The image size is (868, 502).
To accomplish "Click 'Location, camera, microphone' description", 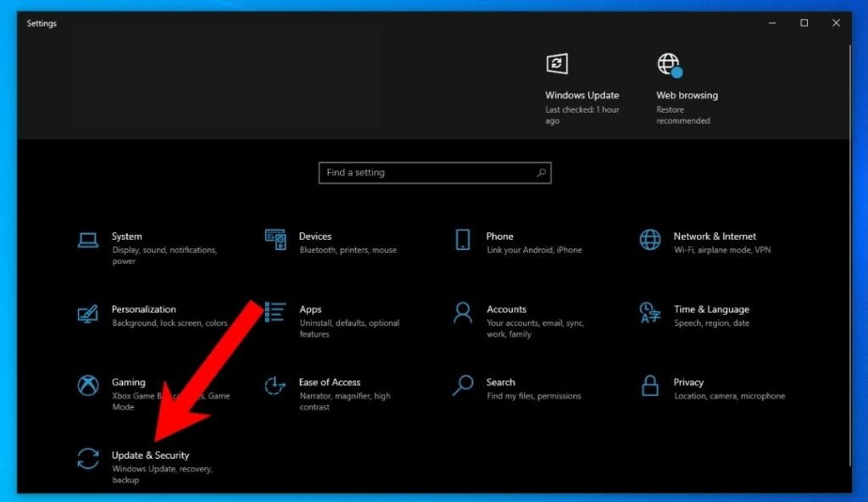I will click(x=730, y=396).
